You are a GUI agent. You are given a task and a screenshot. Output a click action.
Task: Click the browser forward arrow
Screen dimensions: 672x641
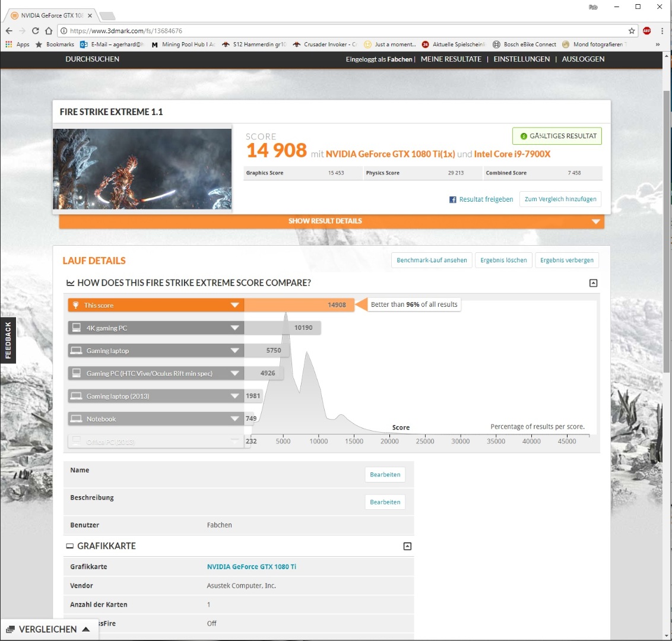[x=23, y=31]
